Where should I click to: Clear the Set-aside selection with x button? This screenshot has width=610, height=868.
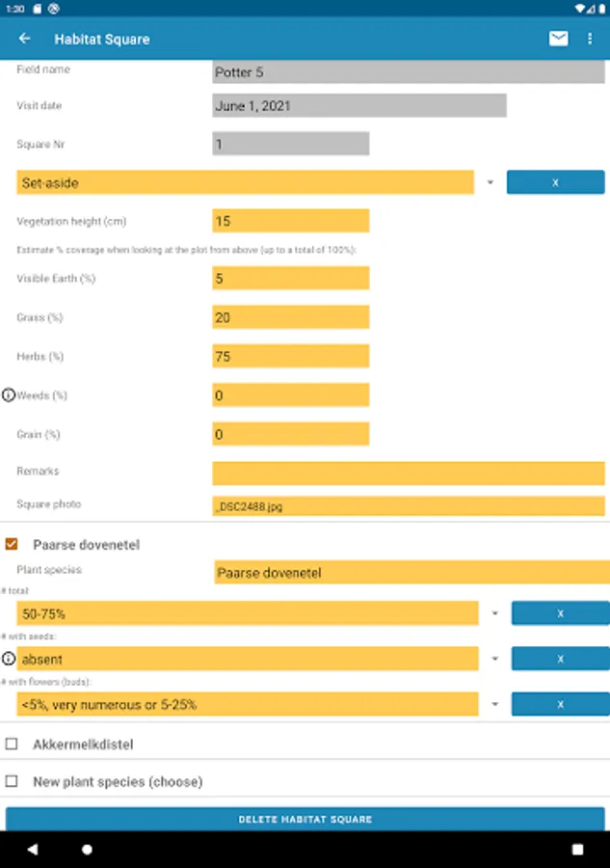(x=555, y=182)
